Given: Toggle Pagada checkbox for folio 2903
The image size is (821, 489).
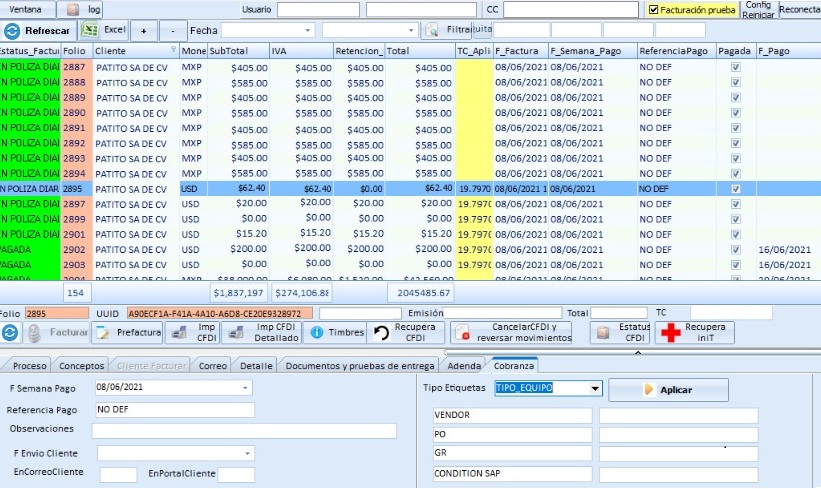Looking at the screenshot, I should 736,265.
